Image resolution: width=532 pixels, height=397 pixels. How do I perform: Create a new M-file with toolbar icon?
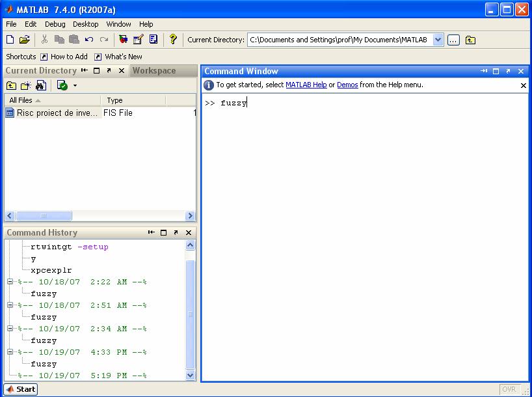coord(10,40)
